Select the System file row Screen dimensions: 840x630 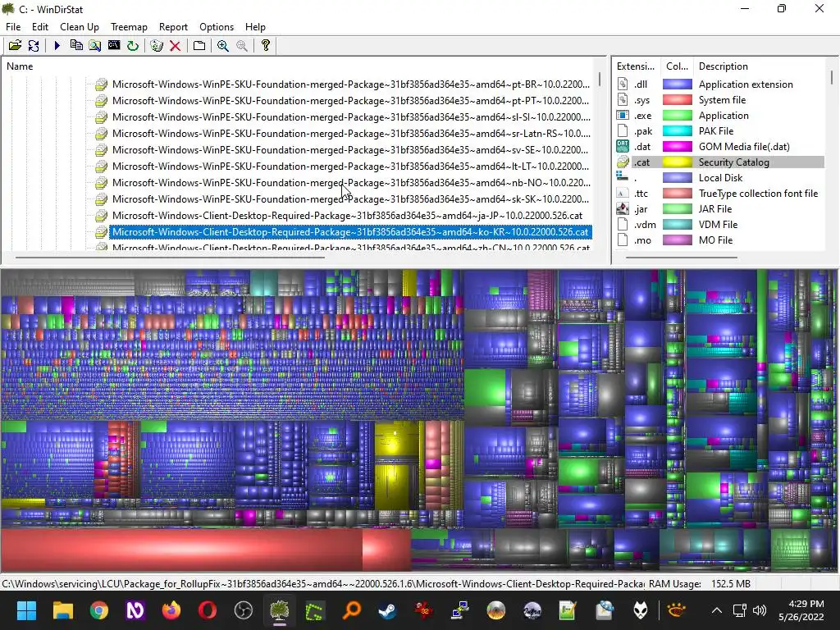pos(719,99)
